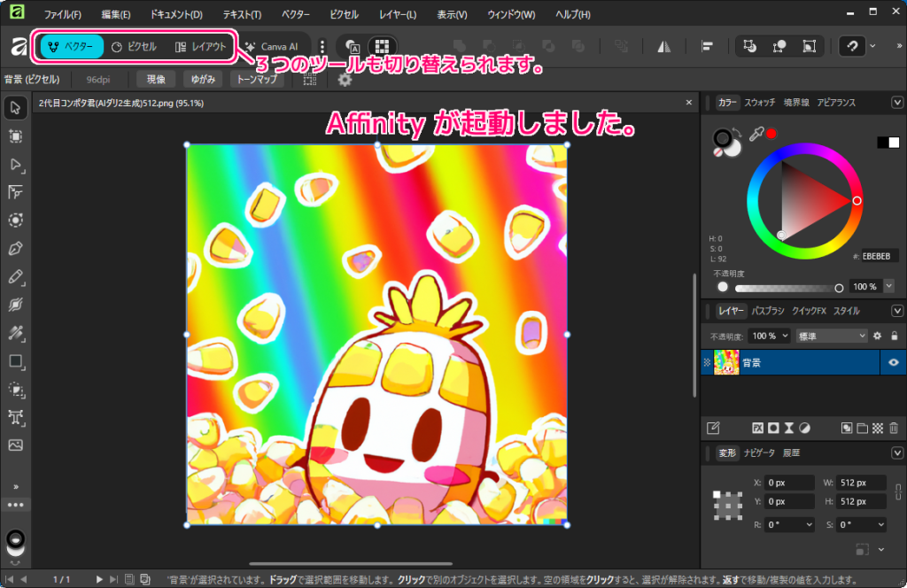907x588 pixels.
Task: Open the layer effects (FX) dialog
Action: (x=758, y=429)
